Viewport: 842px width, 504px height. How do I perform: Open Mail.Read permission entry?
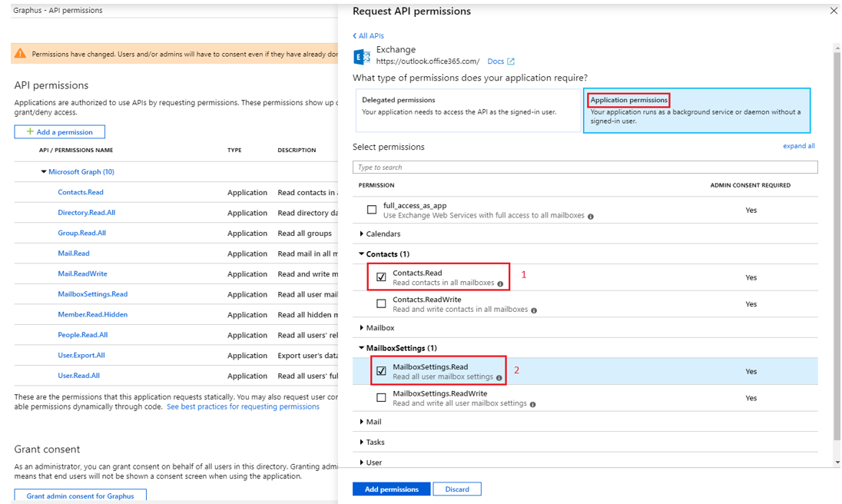(x=74, y=254)
